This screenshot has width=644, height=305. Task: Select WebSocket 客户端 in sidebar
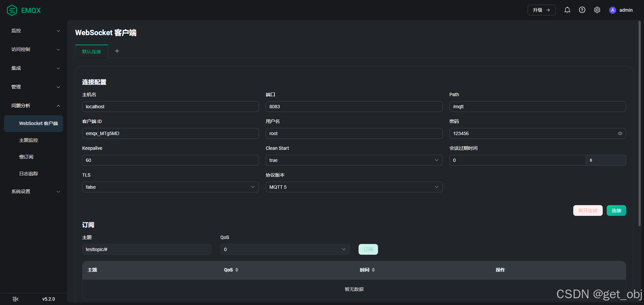34,124
